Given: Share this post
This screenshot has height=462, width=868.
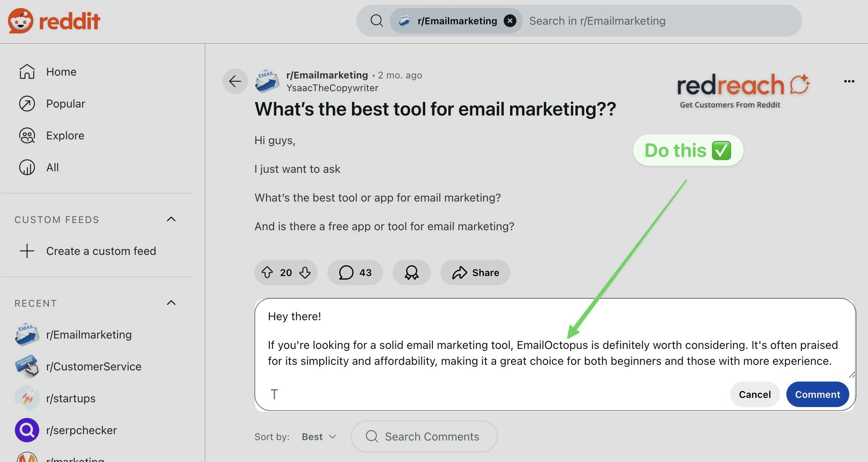Looking at the screenshot, I should point(475,272).
